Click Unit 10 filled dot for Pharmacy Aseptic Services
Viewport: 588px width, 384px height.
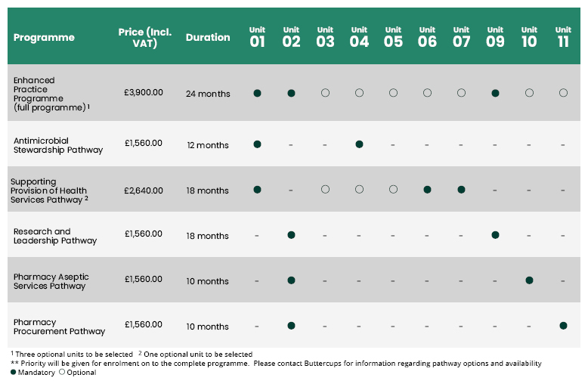(x=529, y=280)
